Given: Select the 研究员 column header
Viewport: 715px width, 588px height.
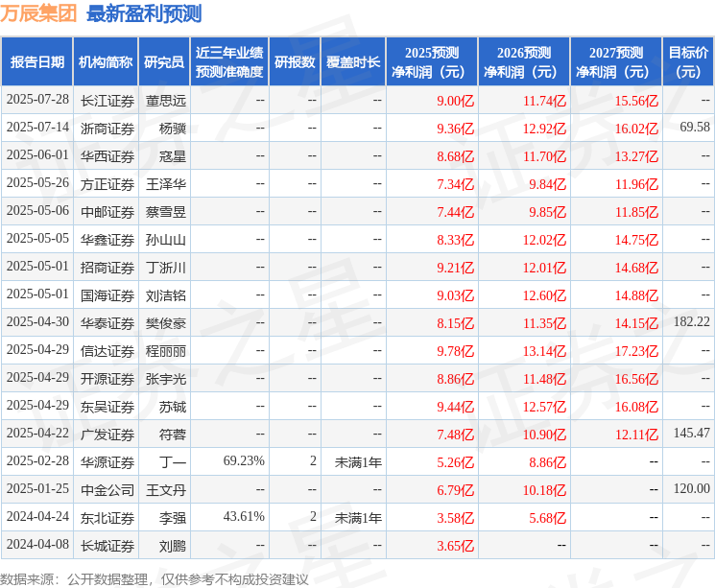Looking at the screenshot, I should [x=164, y=61].
